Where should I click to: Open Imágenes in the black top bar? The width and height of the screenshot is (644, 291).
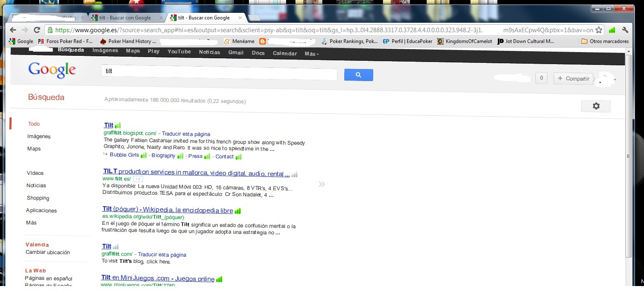pos(105,50)
